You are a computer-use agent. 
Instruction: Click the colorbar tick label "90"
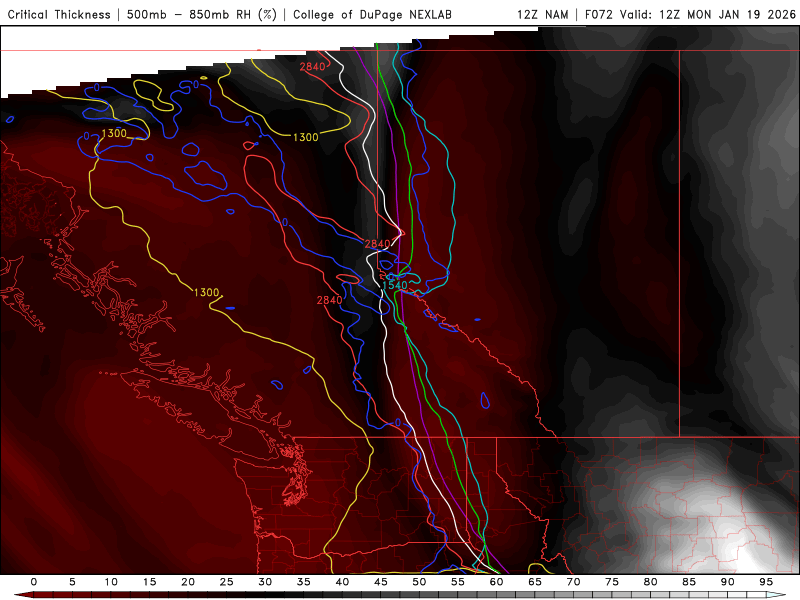[x=727, y=582]
